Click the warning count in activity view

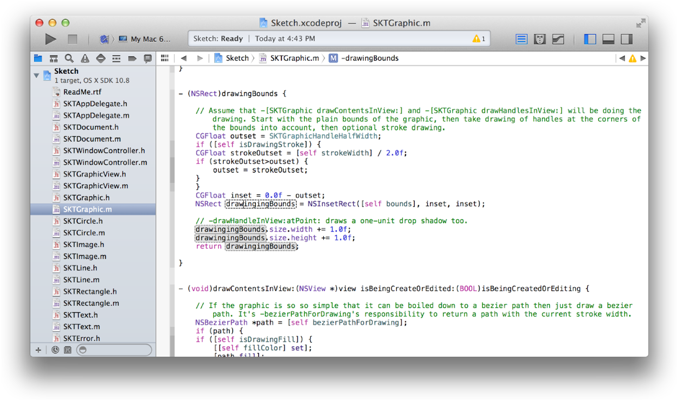pyautogui.click(x=479, y=38)
